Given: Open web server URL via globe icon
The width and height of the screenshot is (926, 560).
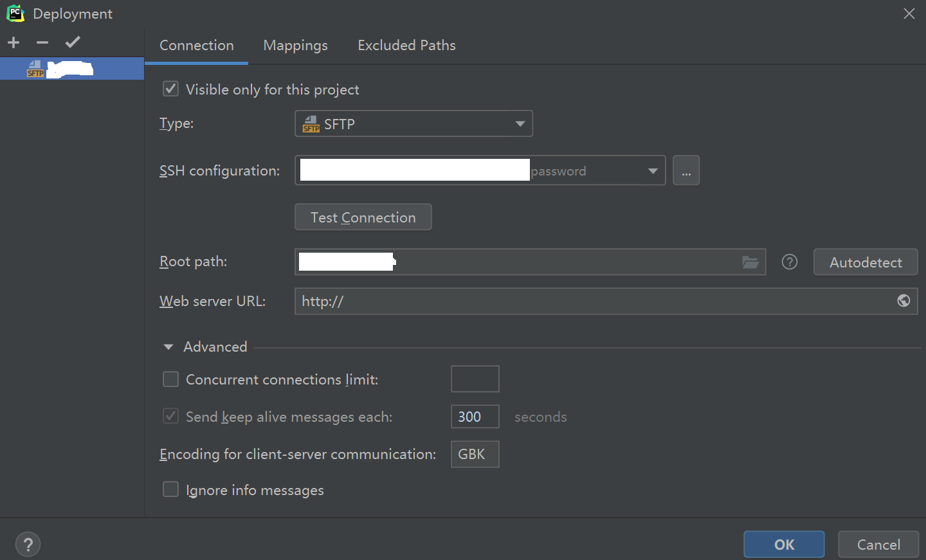Looking at the screenshot, I should pos(903,301).
